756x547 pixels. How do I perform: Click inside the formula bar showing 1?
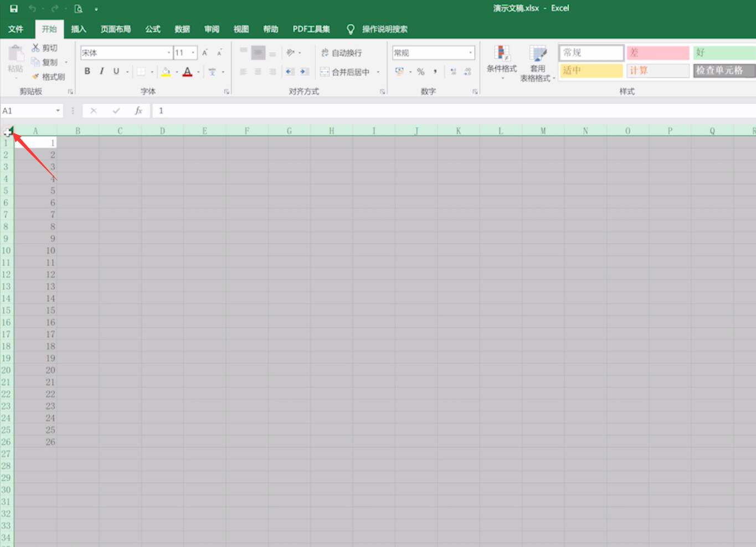454,111
